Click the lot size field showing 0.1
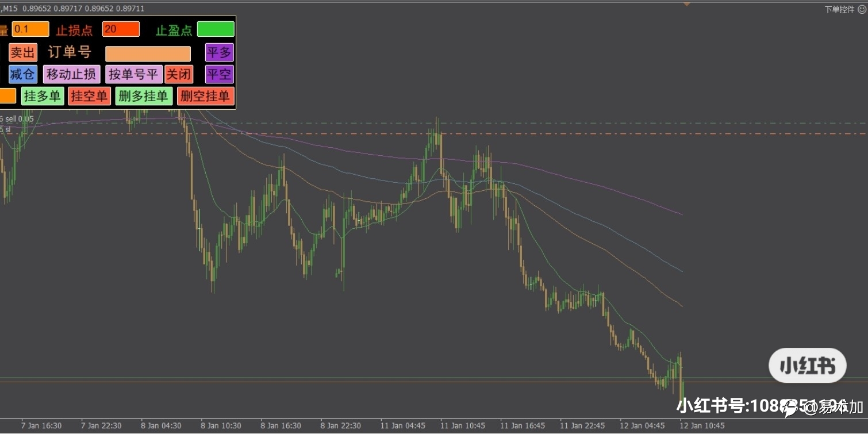The height and width of the screenshot is (434, 868). (30, 29)
